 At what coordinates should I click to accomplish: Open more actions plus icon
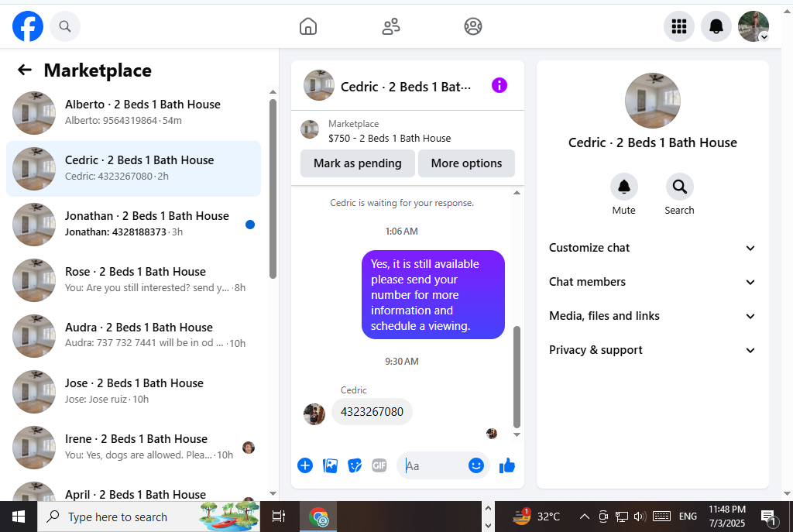(x=305, y=465)
